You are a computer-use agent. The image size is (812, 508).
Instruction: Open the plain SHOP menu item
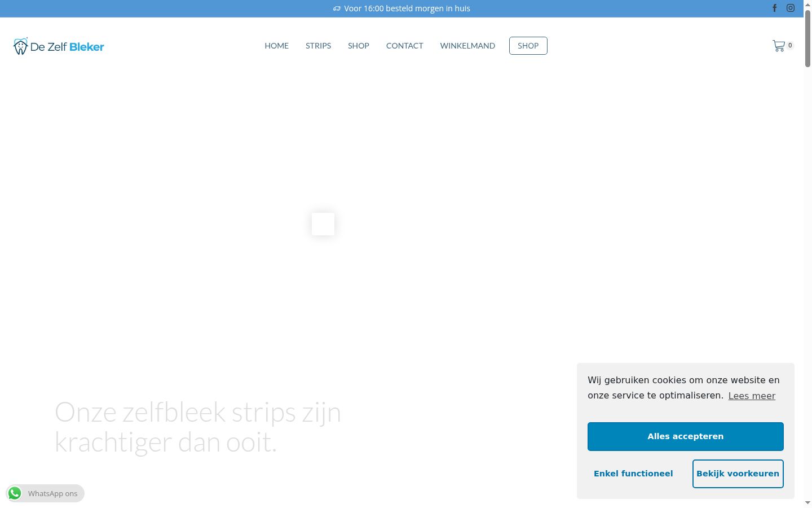pyautogui.click(x=359, y=46)
